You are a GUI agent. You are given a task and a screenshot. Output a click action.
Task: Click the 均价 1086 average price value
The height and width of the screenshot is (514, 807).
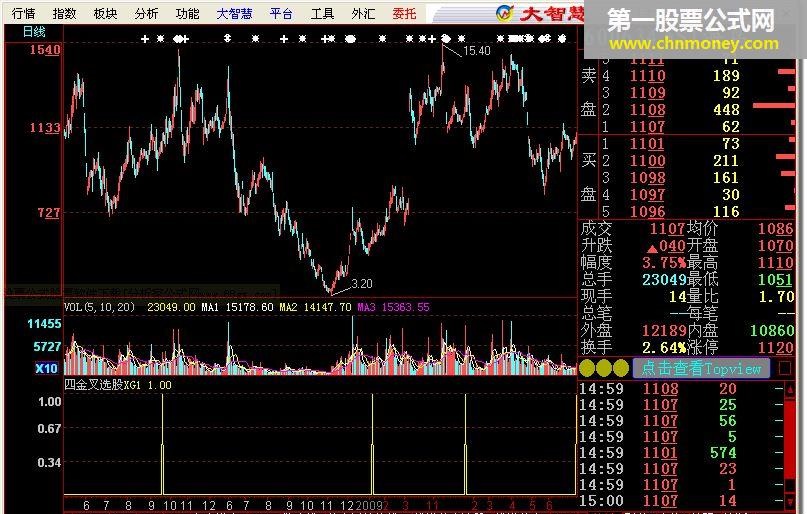[776, 229]
